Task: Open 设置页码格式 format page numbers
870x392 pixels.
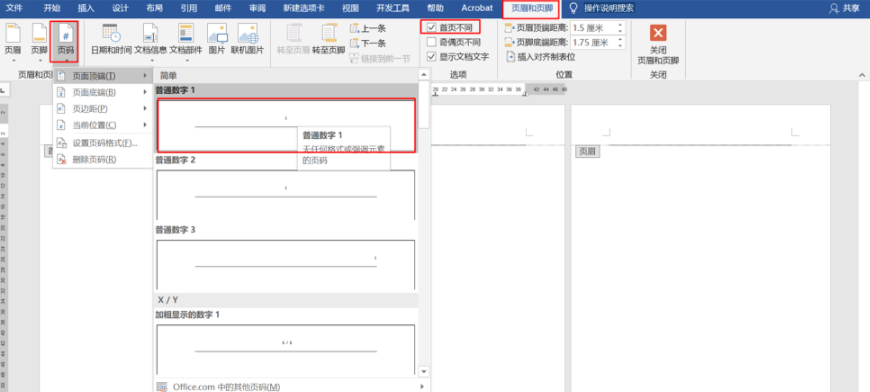Action: pos(103,143)
